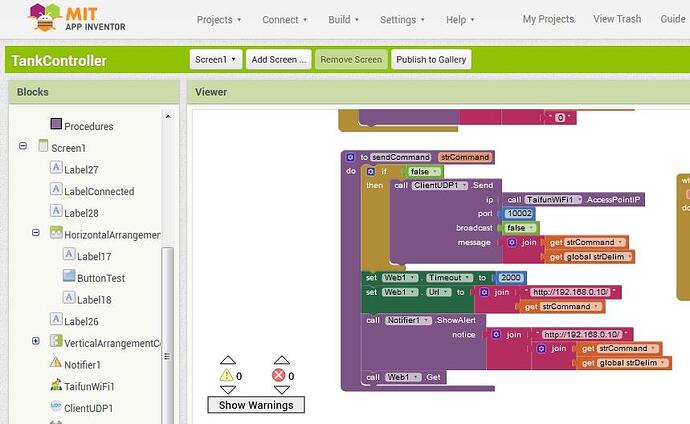Click the HorizontalArrangement layout icon
Viewport: 690px width, 424px height.
coord(56,232)
